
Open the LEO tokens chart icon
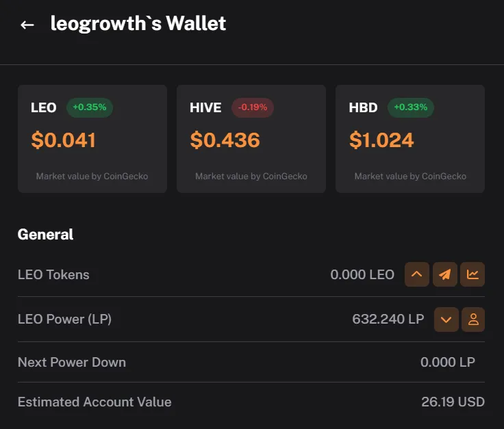click(x=473, y=274)
